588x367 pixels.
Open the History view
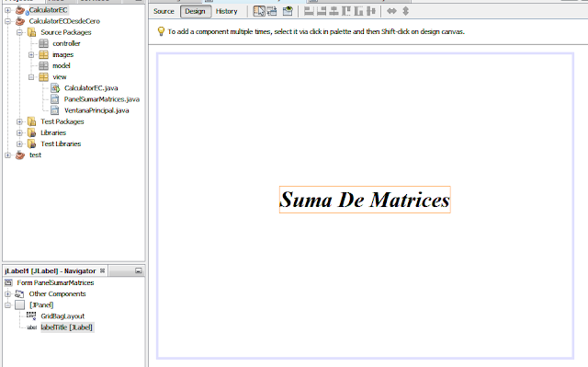[x=227, y=11]
